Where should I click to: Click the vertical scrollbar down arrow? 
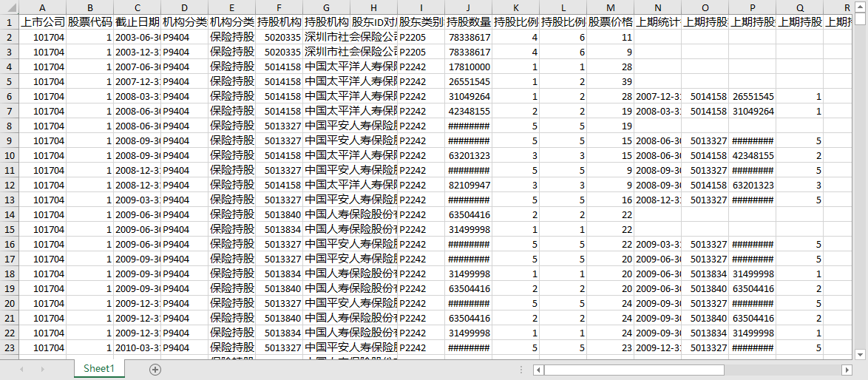[x=860, y=354]
